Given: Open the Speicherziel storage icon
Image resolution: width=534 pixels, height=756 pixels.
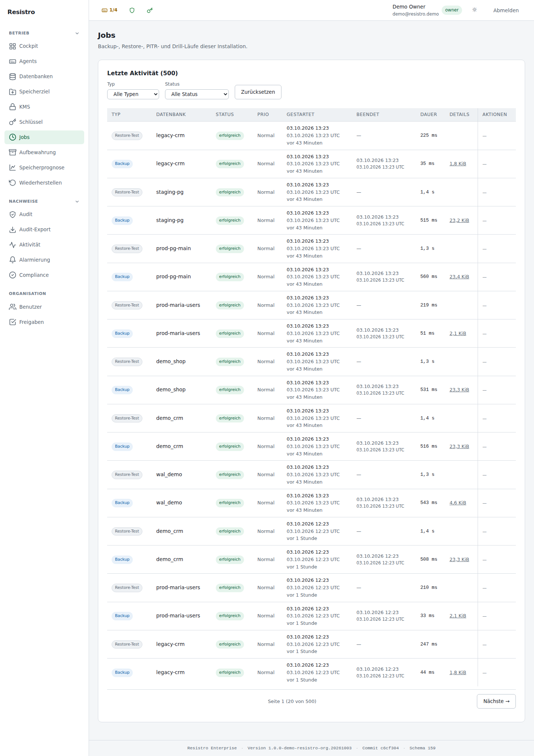Looking at the screenshot, I should point(13,92).
